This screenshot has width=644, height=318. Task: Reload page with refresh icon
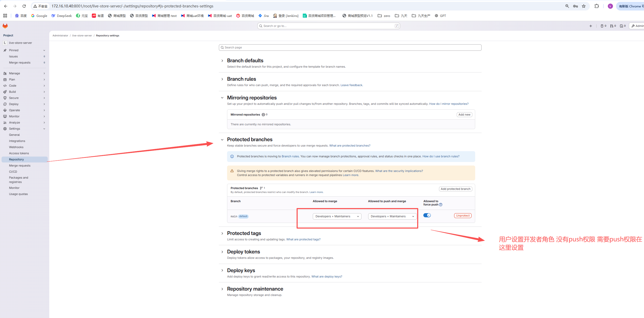(24, 6)
